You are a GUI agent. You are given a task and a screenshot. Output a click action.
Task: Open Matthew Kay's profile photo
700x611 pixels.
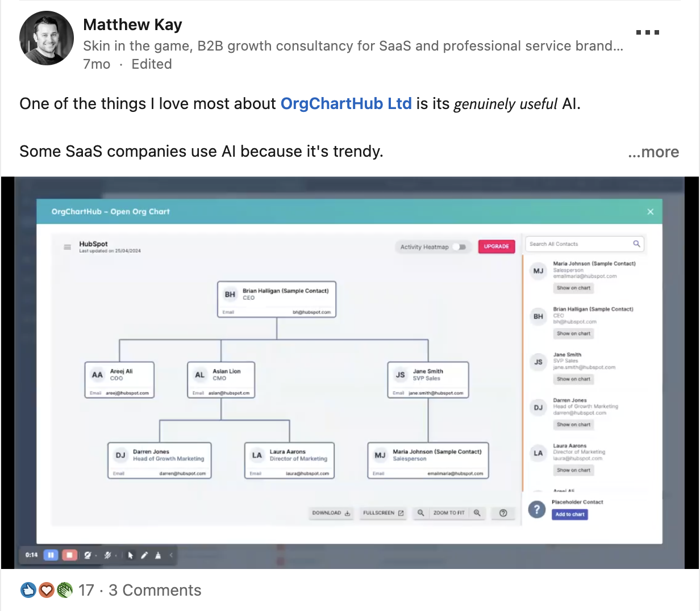[x=47, y=38]
